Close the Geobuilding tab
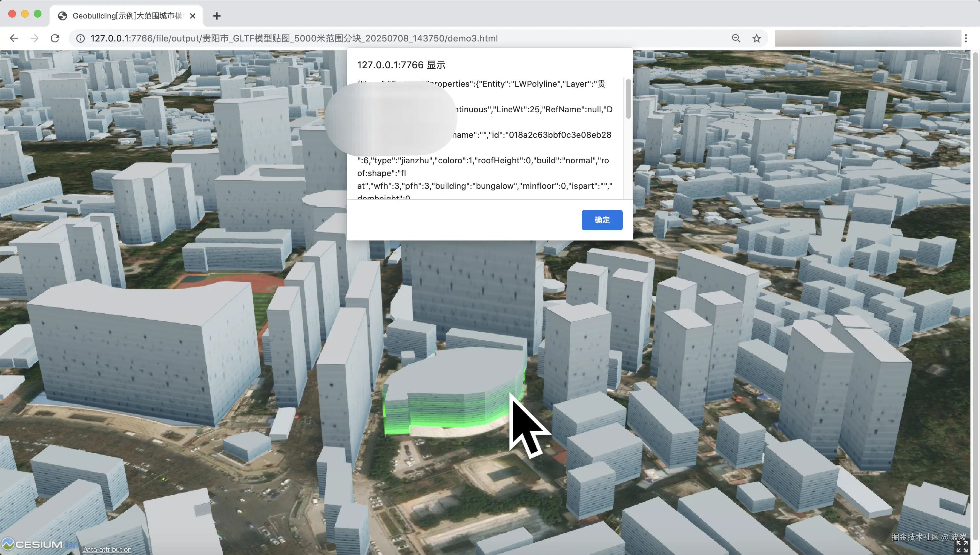980x555 pixels. (192, 16)
